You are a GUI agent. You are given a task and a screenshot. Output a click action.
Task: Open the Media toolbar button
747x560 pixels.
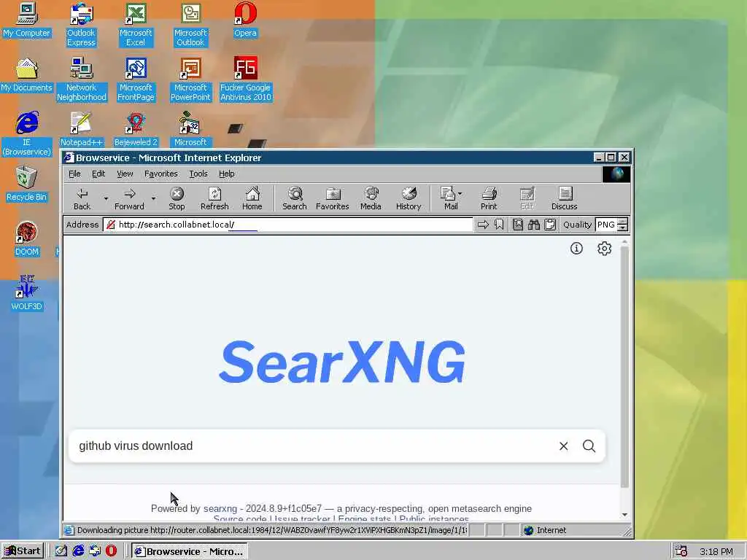coord(371,198)
